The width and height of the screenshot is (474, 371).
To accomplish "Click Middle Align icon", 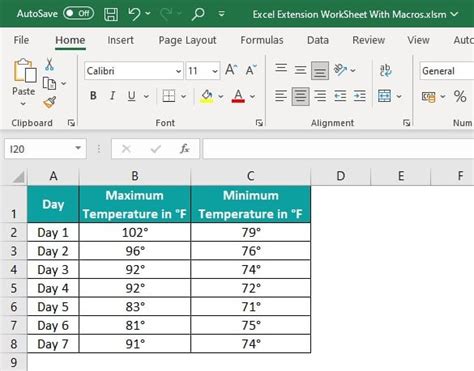I will point(300,70).
